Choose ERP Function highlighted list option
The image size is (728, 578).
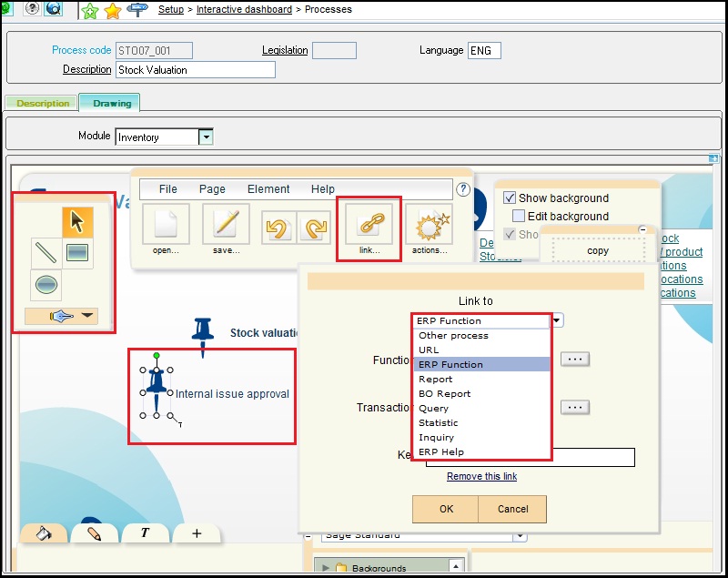click(x=481, y=364)
